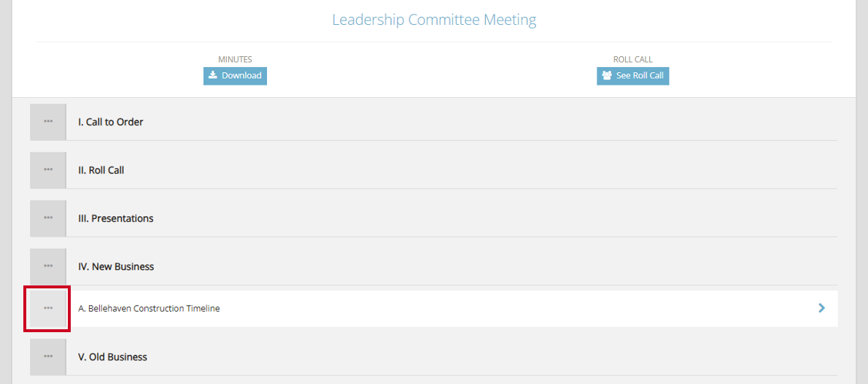Expand Bellehaven Construction Timeline with the chevron
Screen dimensions: 868x384
[x=821, y=308]
